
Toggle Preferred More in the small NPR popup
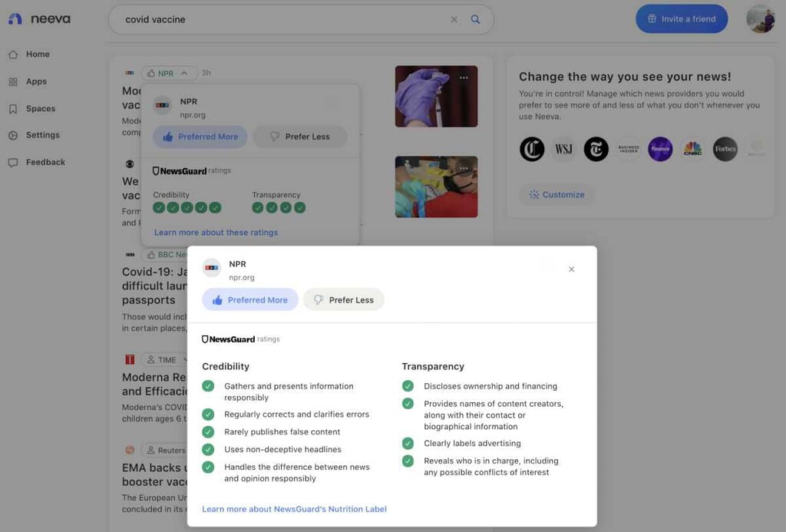tap(200, 136)
